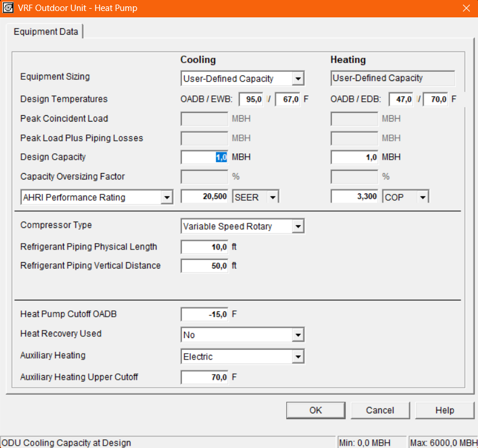Image resolution: width=478 pixels, height=448 pixels.
Task: Close the VRF Outdoor Unit dialog
Action: 466,8
